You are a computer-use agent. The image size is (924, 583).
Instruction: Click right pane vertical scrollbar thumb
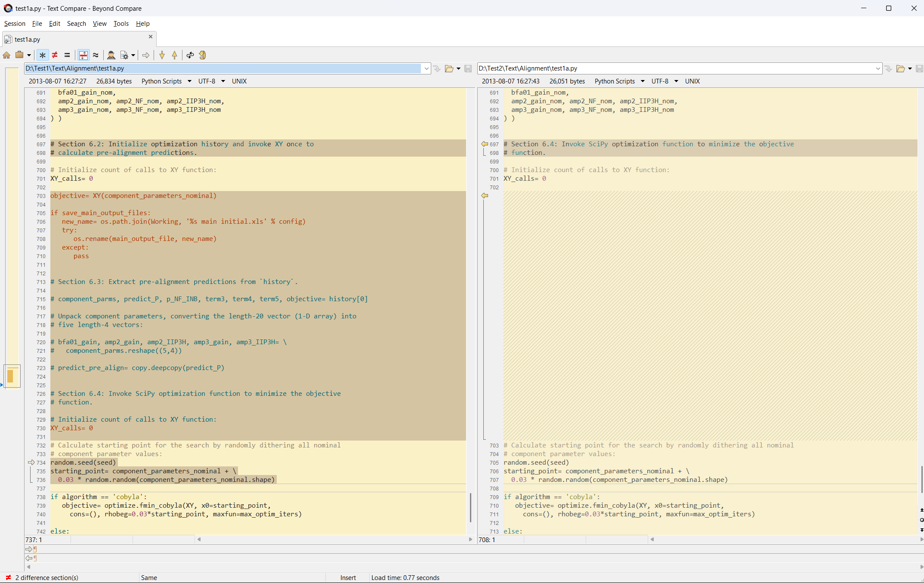click(x=921, y=479)
